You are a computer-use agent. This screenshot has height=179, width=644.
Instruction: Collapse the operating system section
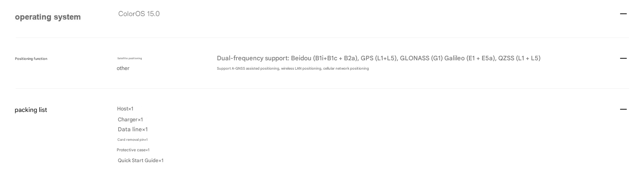(x=623, y=14)
